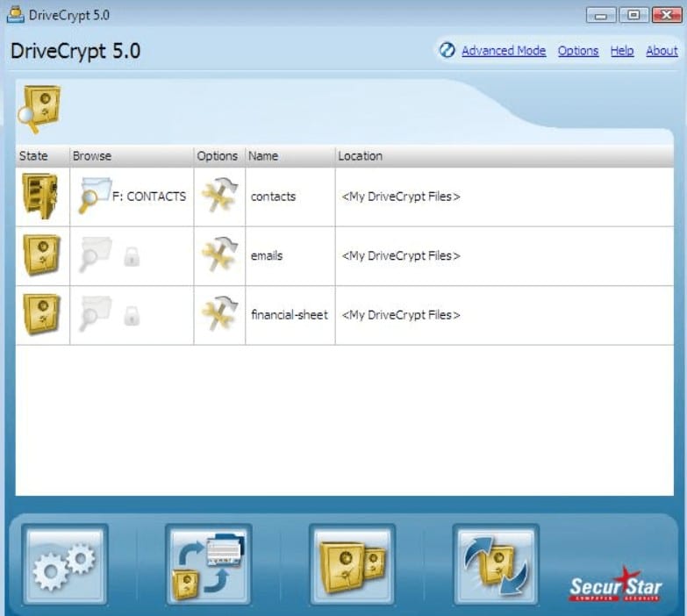This screenshot has height=616, width=687.
Task: Open tools options for emails container
Action: [x=219, y=254]
